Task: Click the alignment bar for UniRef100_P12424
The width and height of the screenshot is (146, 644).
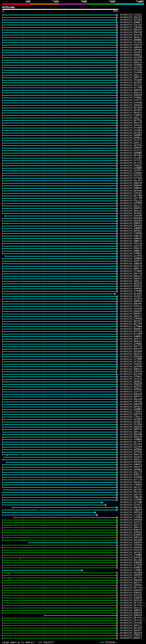Action: 60,42
